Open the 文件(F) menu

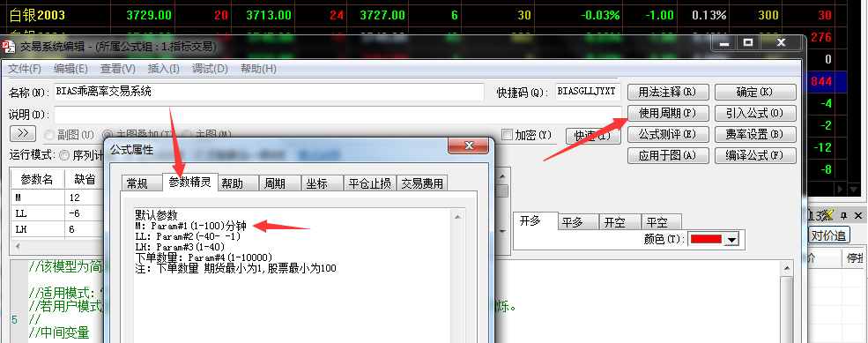tap(25, 69)
